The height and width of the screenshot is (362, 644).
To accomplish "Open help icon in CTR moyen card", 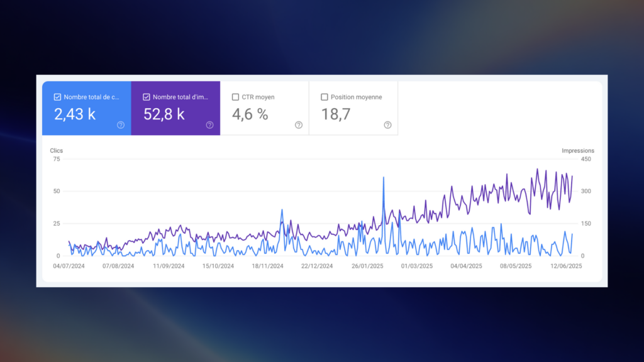I will 299,125.
